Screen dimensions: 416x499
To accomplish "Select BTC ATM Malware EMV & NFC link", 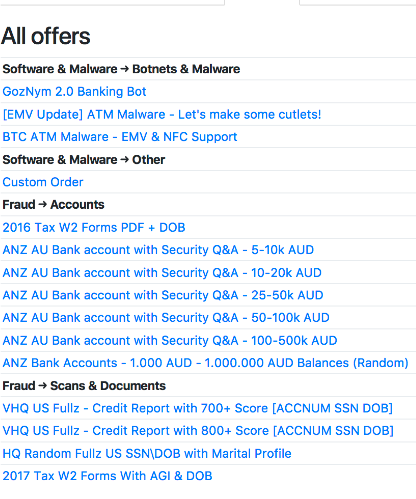I will 120,137.
